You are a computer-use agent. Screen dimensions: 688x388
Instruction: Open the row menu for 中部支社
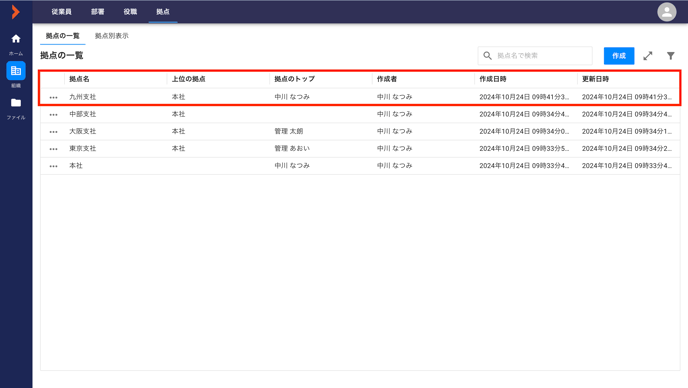click(54, 115)
